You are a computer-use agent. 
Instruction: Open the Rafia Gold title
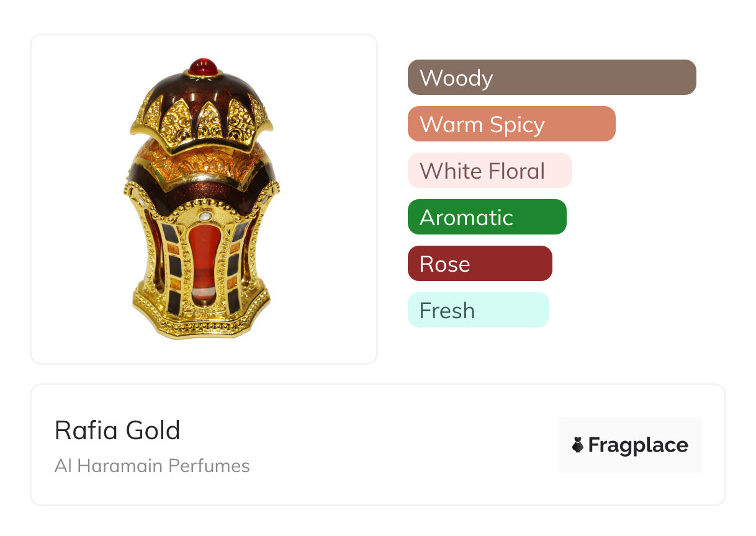point(117,431)
